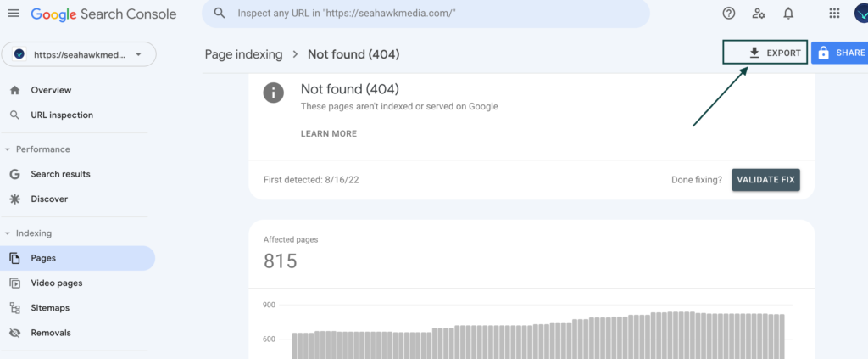Open URL inspection in sidebar
Viewport: 868px width, 359px height.
click(62, 115)
